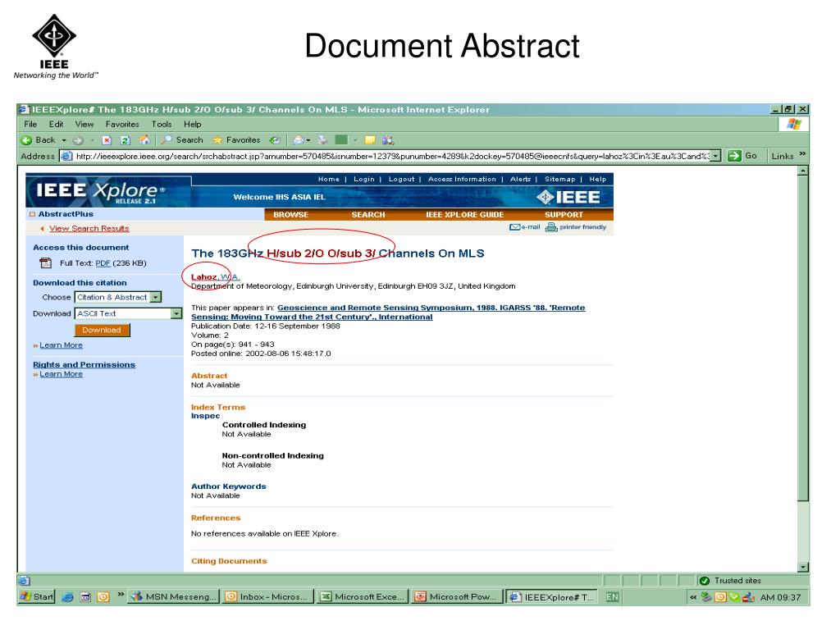Click the Refresh page icon
The width and height of the screenshot is (840, 630).
(125, 140)
